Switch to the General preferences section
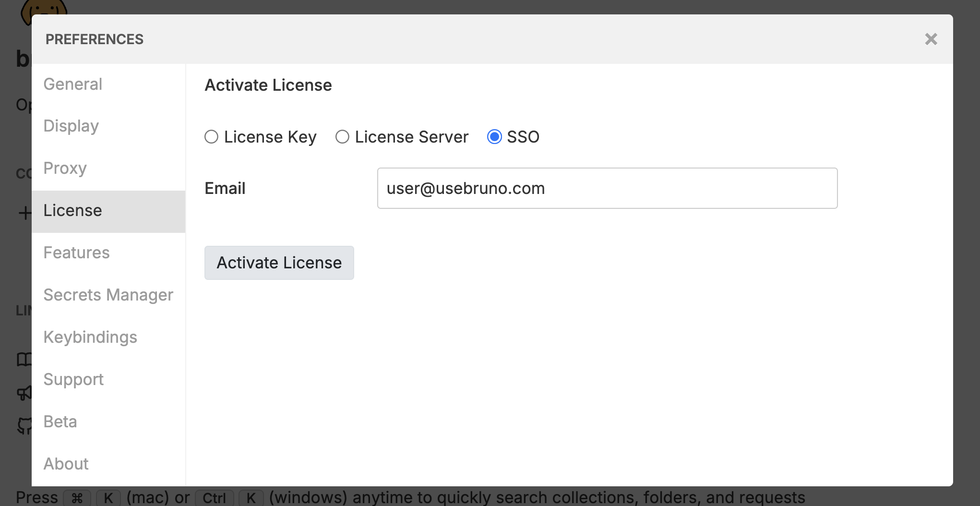Screen dimensions: 980x506 tap(72, 84)
